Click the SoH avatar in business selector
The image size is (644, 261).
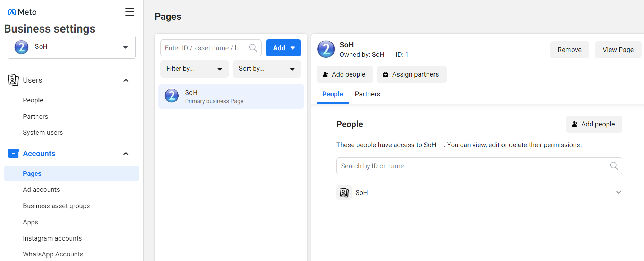pos(22,47)
